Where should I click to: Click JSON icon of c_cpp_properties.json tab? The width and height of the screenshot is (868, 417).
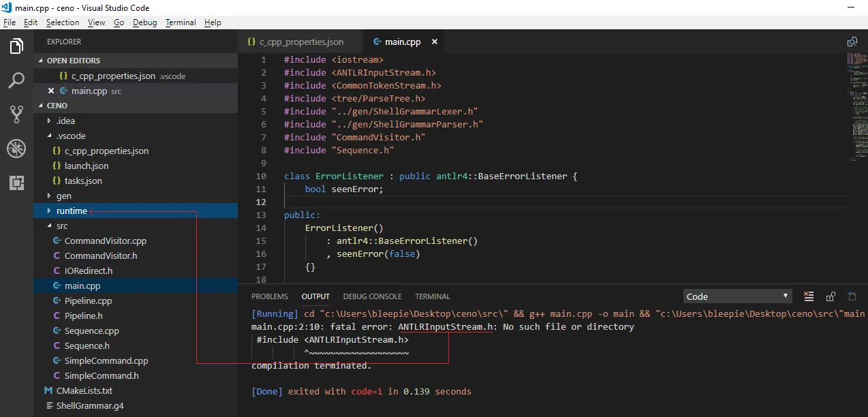coord(251,42)
